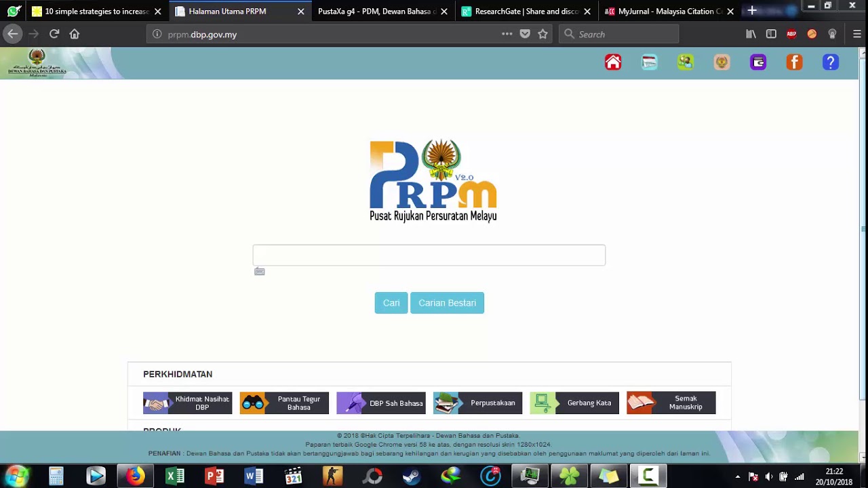Click the volume icon in system tray

click(768, 477)
